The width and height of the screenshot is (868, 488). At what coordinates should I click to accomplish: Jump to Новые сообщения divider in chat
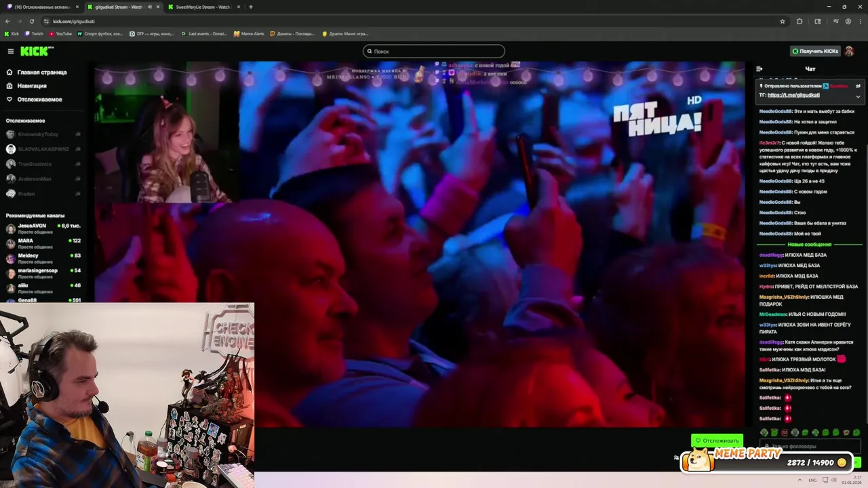pyautogui.click(x=809, y=245)
